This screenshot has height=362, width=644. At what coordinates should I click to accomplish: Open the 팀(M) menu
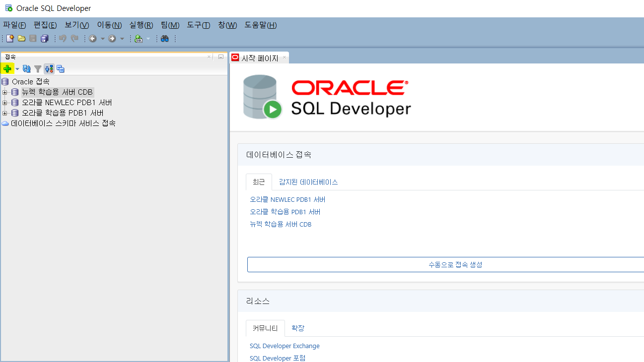170,25
